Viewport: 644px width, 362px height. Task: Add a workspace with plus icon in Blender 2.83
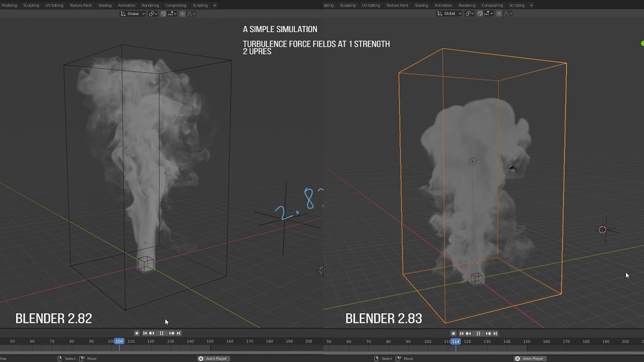click(531, 5)
